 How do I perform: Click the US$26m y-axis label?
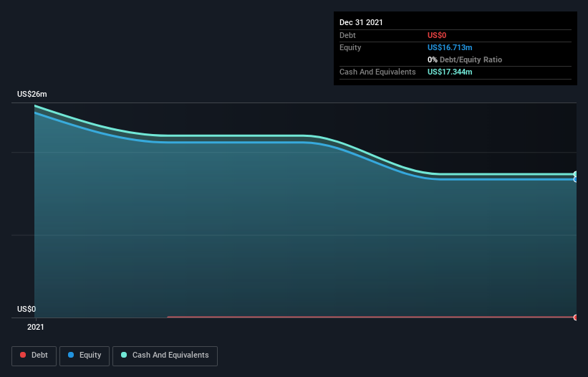32,94
